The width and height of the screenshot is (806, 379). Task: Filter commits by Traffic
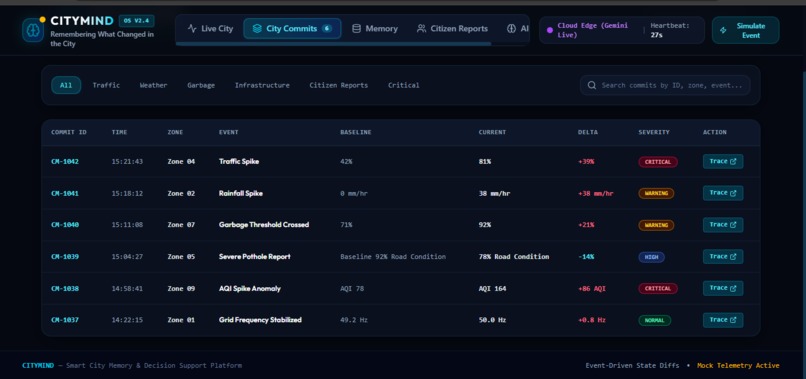pos(106,85)
